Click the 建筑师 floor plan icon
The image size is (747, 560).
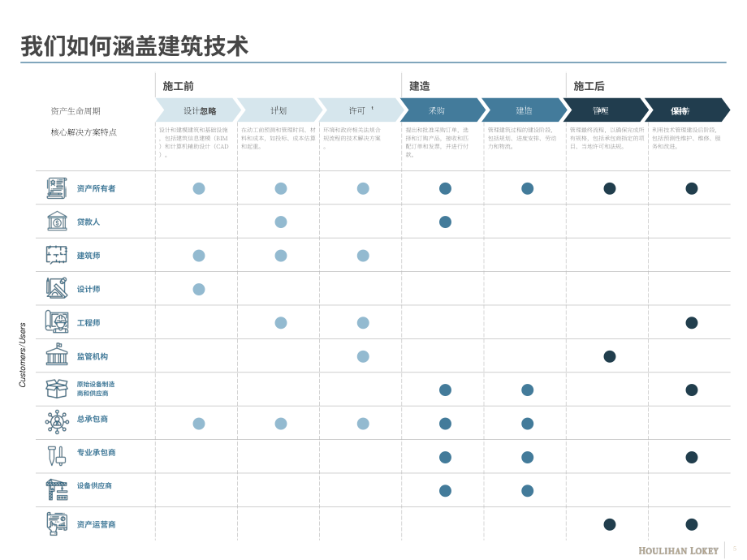pyautogui.click(x=57, y=255)
